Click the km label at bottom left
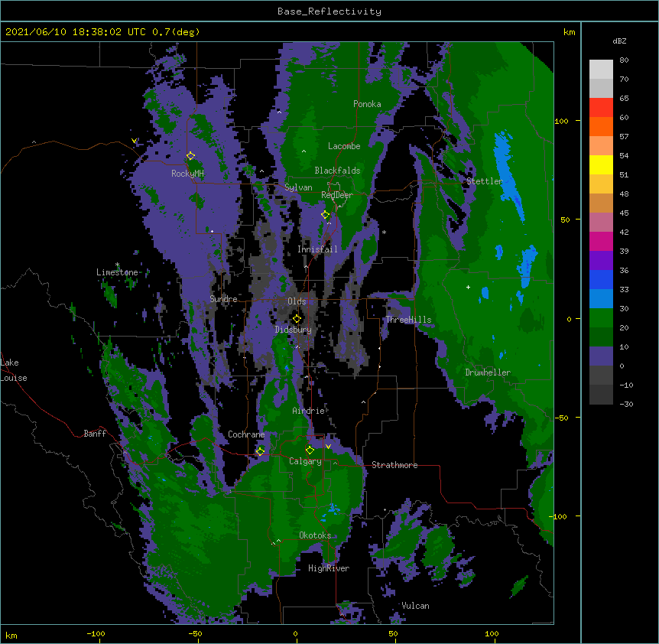The width and height of the screenshot is (659, 644). point(11,636)
